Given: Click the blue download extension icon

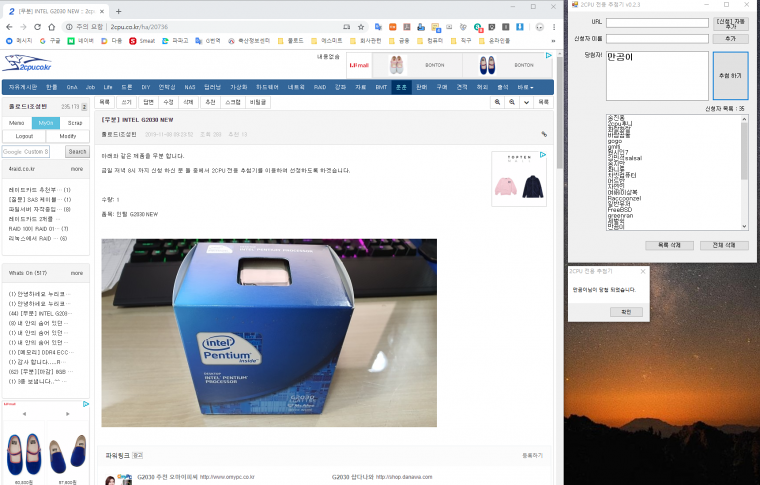Looking at the screenshot, I should [520, 27].
